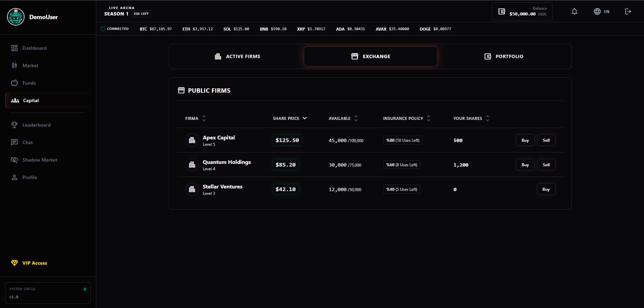Buy Stellar Ventures shares
Screen dimensions: 644x308
546,189
